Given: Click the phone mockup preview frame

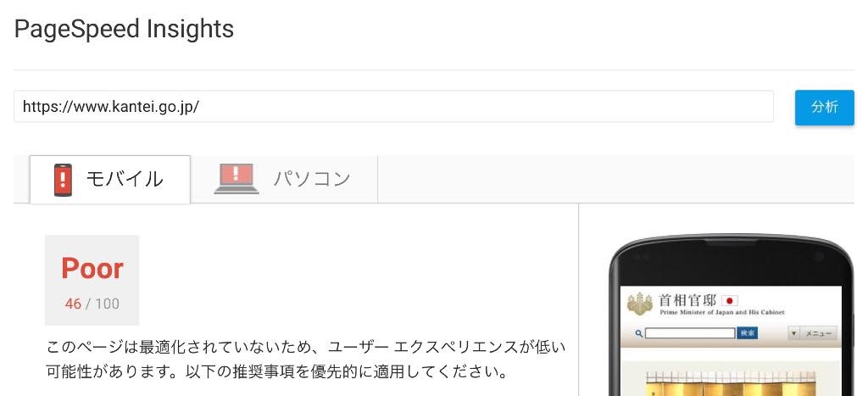Looking at the screenshot, I should [x=731, y=315].
